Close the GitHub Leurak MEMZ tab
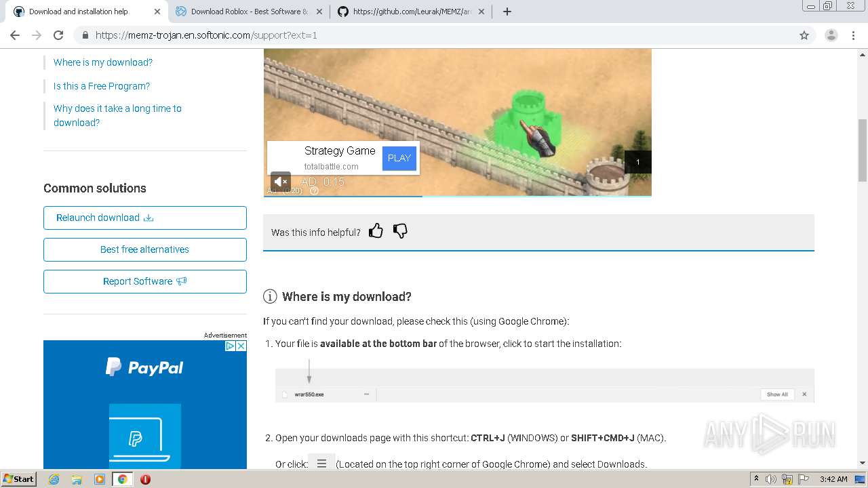The height and width of the screenshot is (488, 868). tap(481, 12)
